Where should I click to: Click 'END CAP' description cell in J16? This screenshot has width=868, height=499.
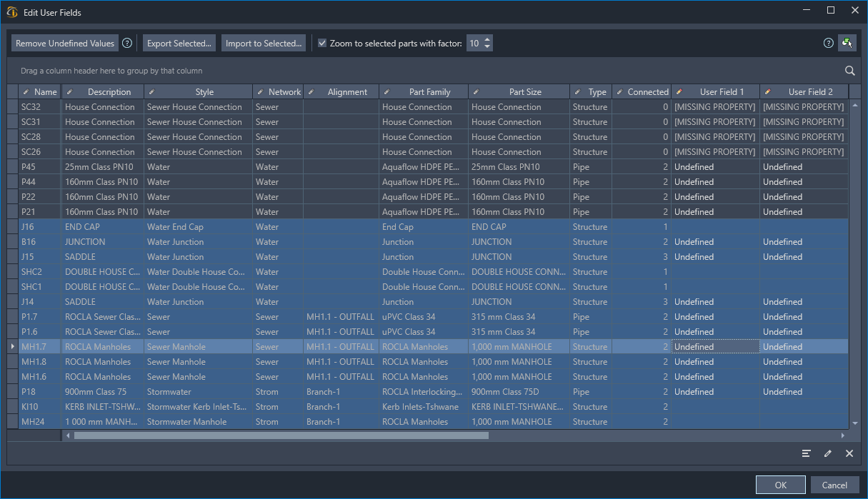(x=103, y=227)
